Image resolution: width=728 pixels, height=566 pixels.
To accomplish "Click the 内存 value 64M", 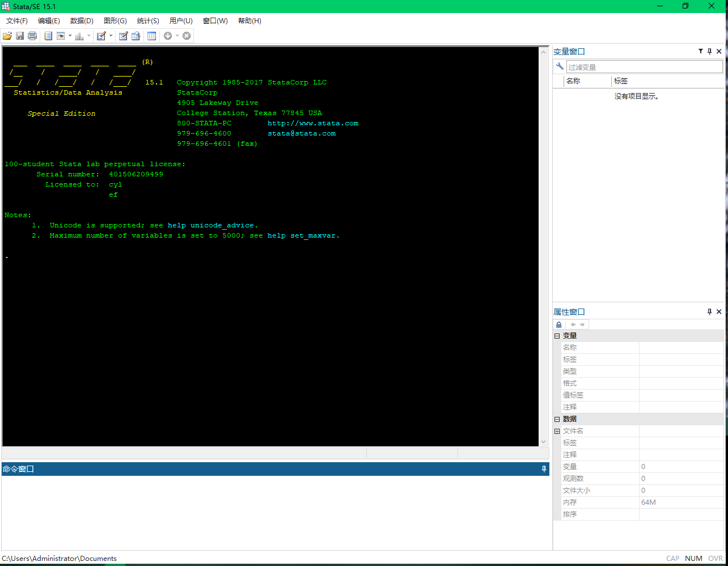I will [x=649, y=502].
